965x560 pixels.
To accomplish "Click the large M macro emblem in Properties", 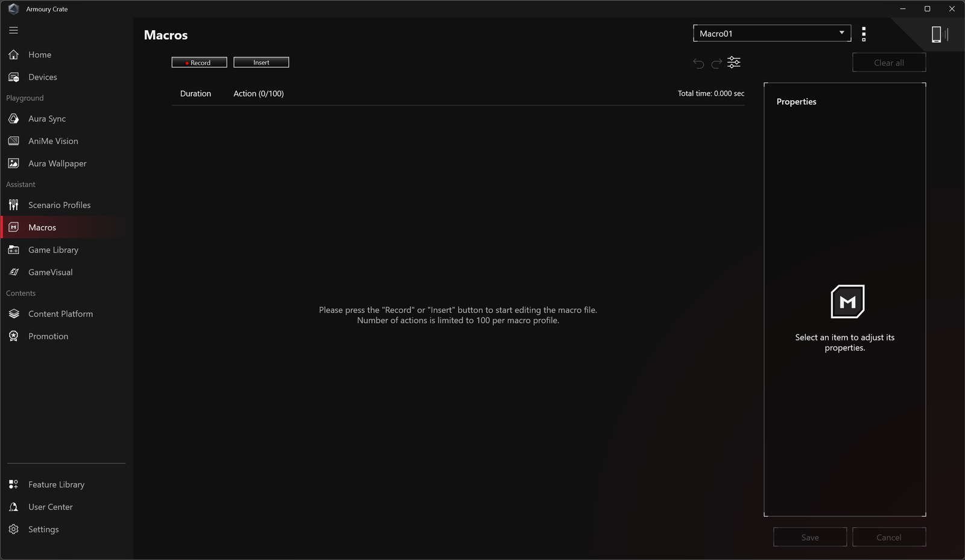I will pyautogui.click(x=847, y=301).
